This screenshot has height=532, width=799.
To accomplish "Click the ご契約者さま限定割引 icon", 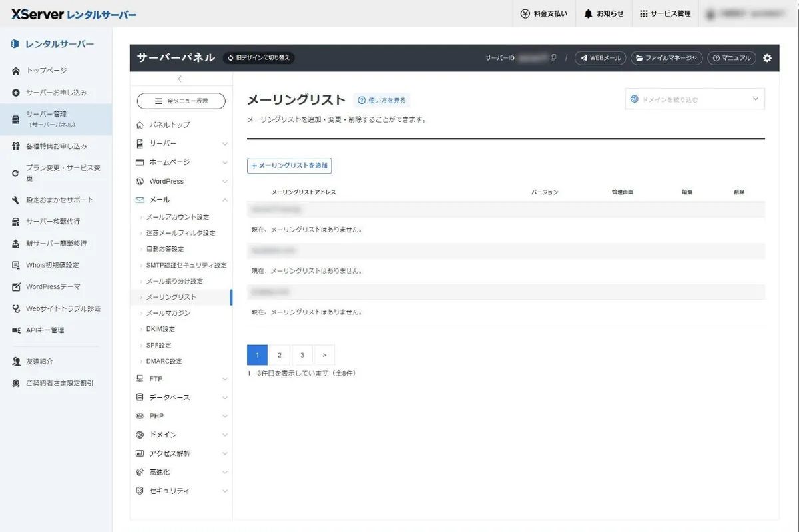I will tap(16, 384).
